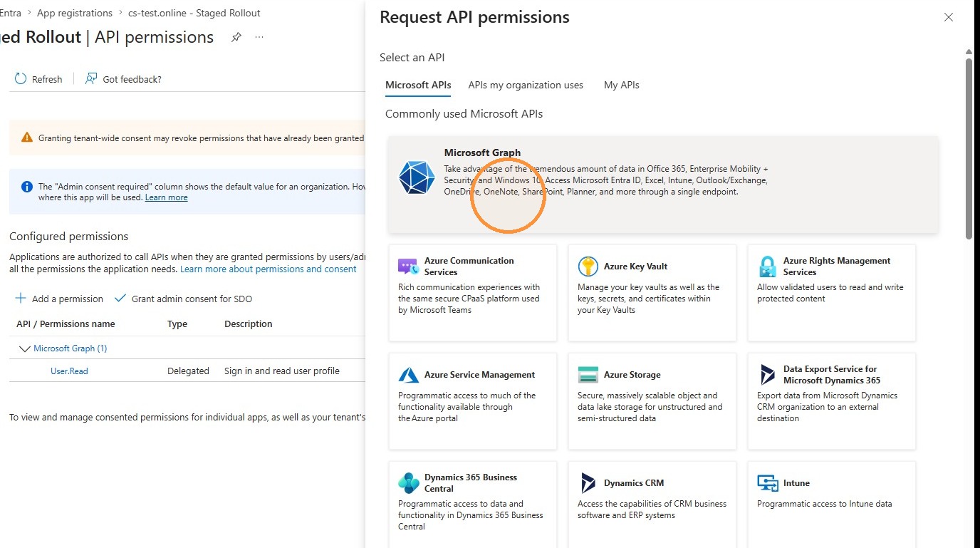Click the Data Export Service icon
Screen dimensions: 980x548
pyautogui.click(x=767, y=375)
